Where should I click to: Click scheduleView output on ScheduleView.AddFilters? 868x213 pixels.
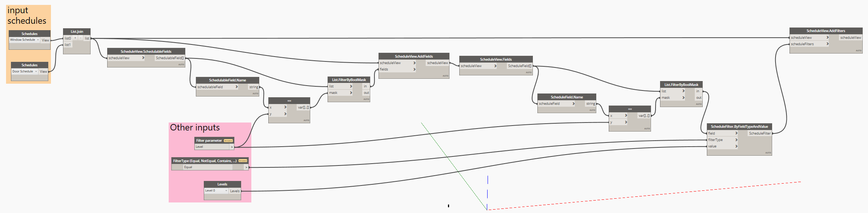(x=851, y=37)
